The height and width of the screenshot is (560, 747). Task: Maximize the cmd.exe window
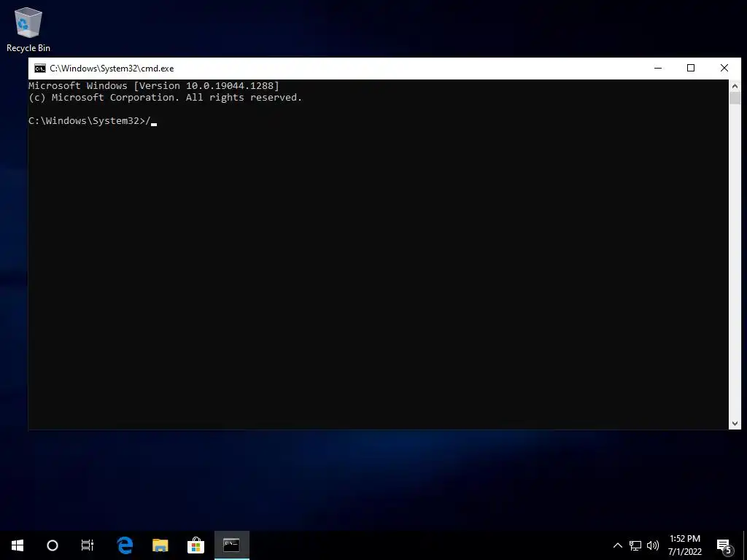point(691,68)
